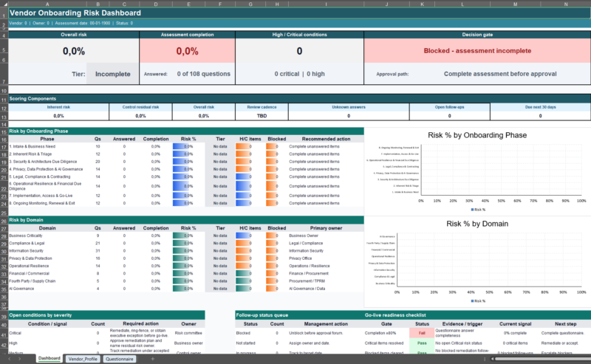Click the Vendor Onboarding Risk Dashboard title cell
This screenshot has width=591, height=364.
pos(299,13)
